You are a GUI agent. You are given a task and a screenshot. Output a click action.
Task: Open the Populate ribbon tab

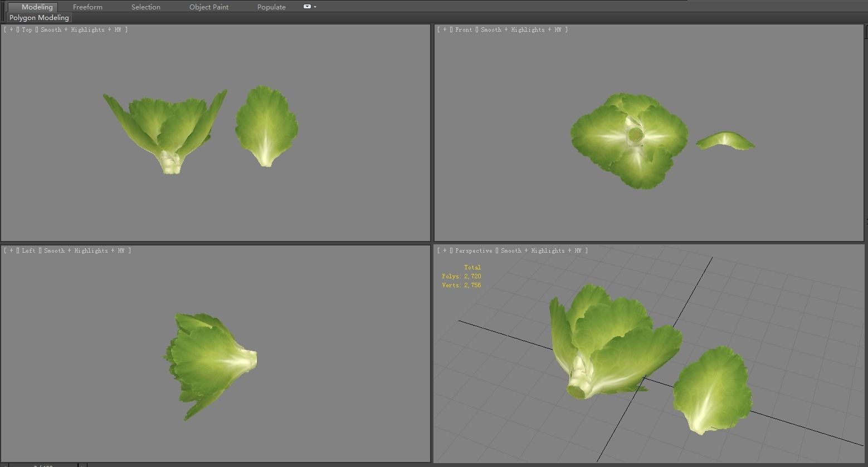tap(271, 7)
